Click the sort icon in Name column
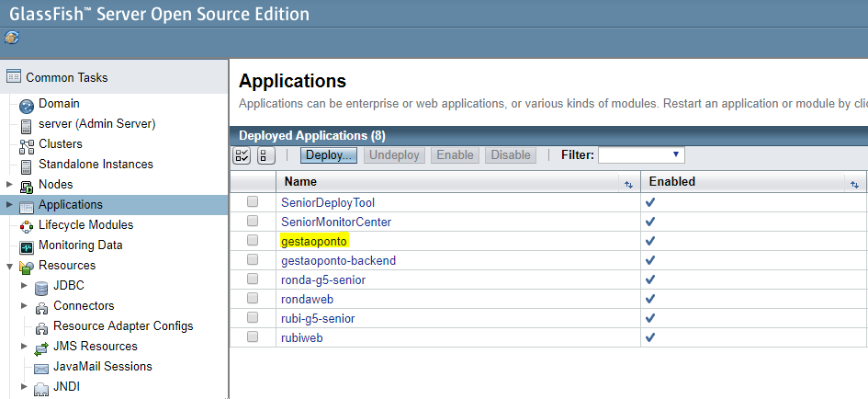Screen dimensions: 868x399 pyautogui.click(x=628, y=183)
